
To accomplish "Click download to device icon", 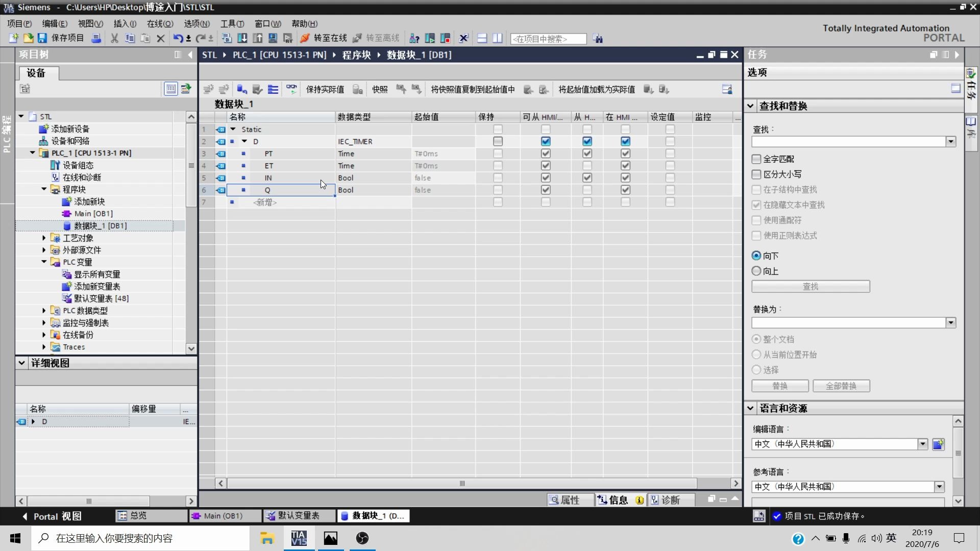I will click(242, 38).
